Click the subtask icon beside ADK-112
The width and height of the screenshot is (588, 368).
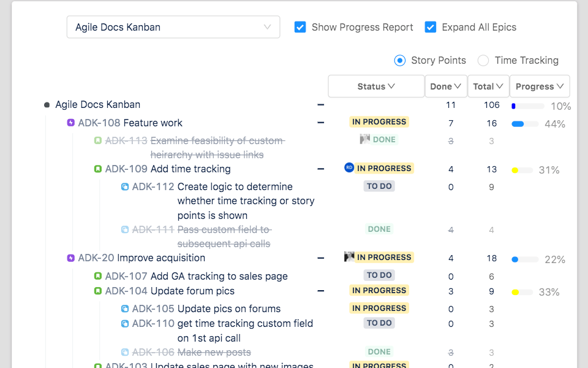pos(125,186)
